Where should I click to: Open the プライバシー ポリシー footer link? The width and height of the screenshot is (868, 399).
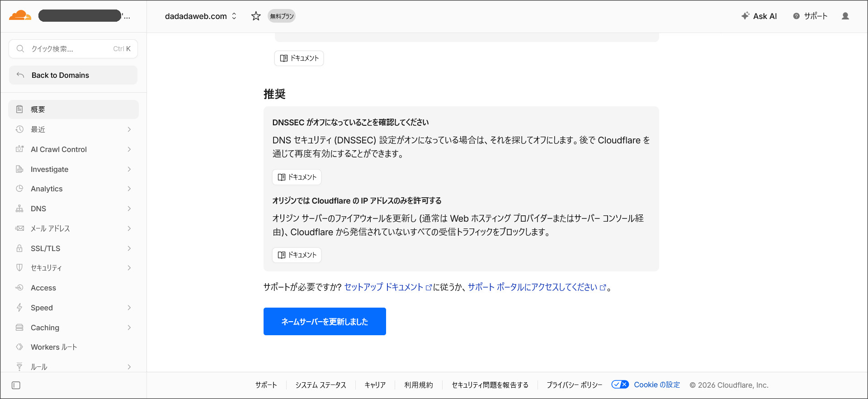coord(574,385)
